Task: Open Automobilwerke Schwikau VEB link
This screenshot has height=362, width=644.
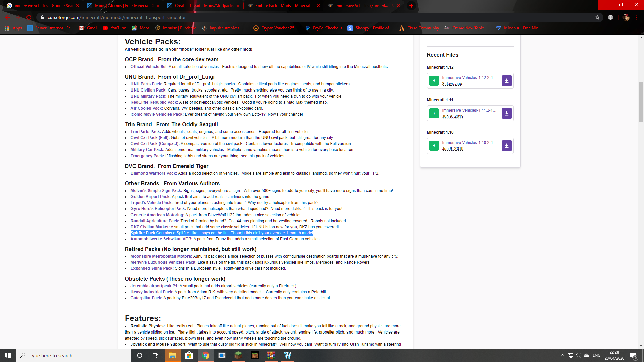Action: (x=161, y=239)
